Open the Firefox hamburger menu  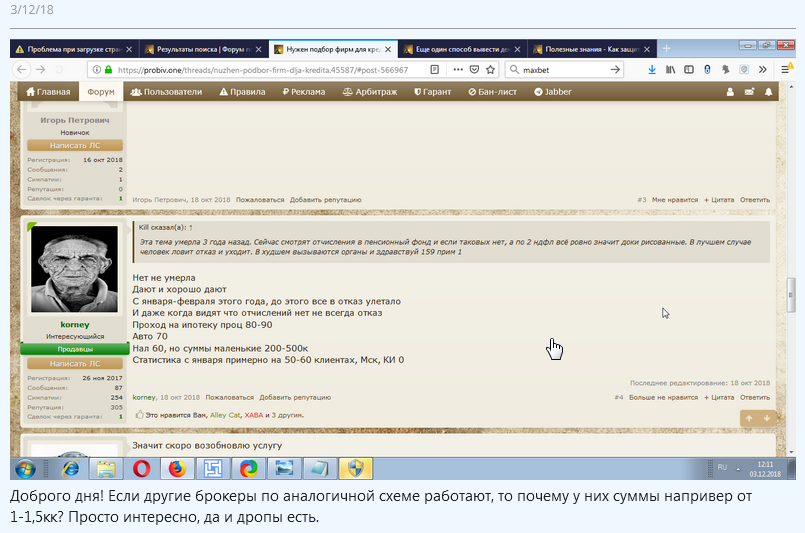(784, 70)
